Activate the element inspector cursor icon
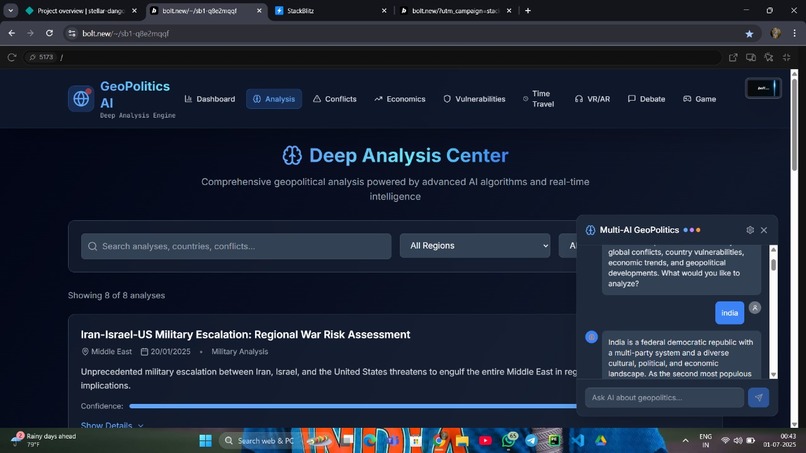 (768, 57)
